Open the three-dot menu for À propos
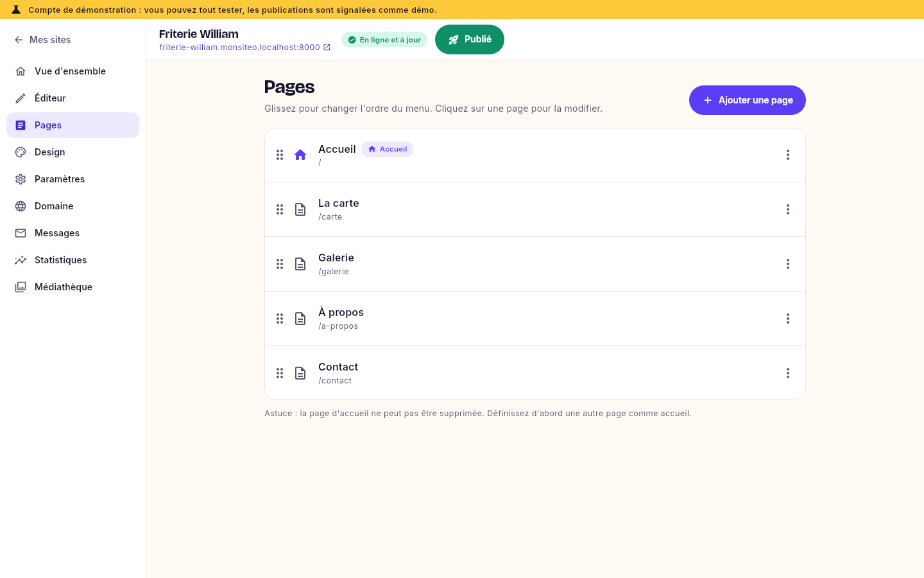This screenshot has width=924, height=578. [x=788, y=319]
